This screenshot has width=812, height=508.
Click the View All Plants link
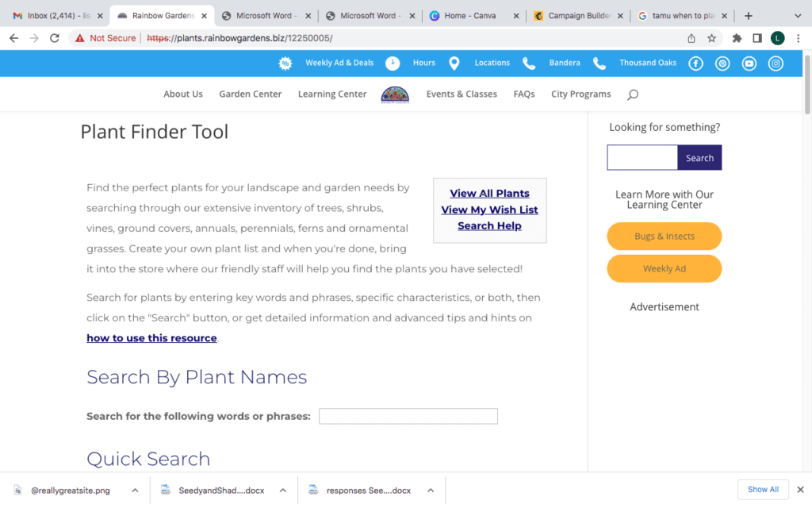click(489, 193)
